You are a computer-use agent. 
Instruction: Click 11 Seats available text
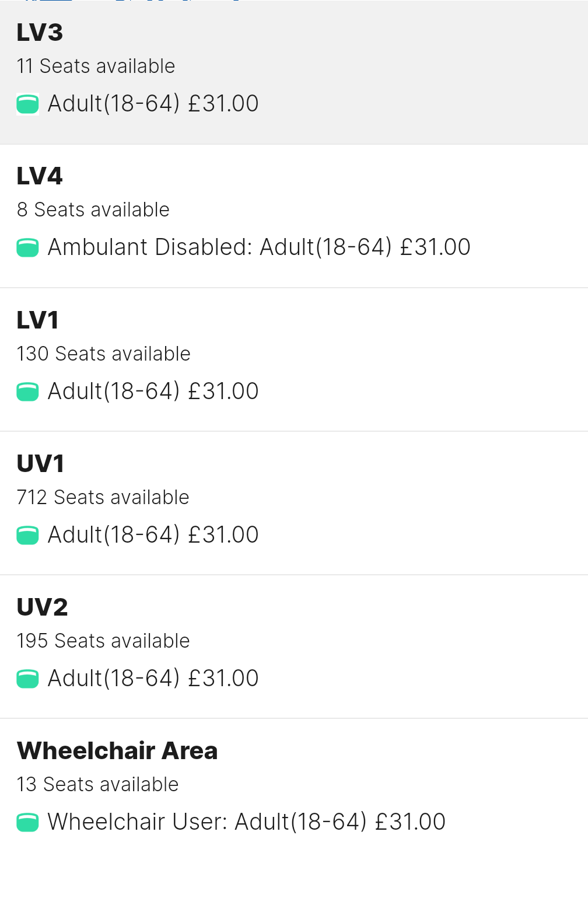click(96, 67)
